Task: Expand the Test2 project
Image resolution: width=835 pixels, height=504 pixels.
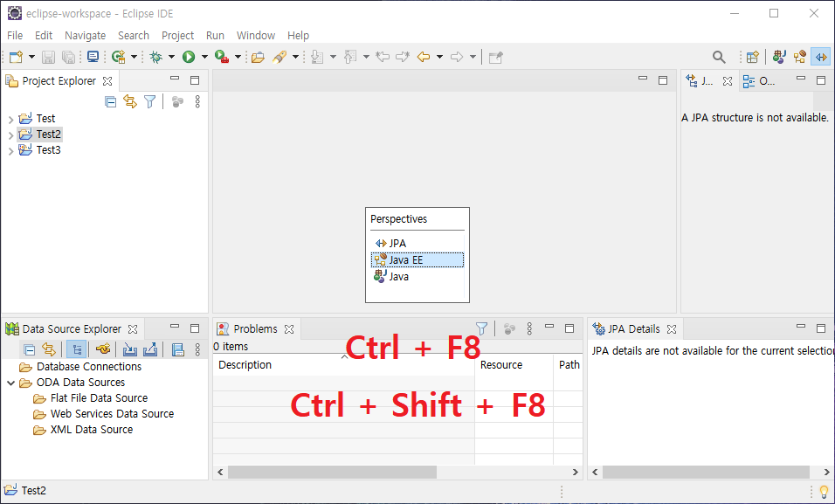Action: coord(10,135)
